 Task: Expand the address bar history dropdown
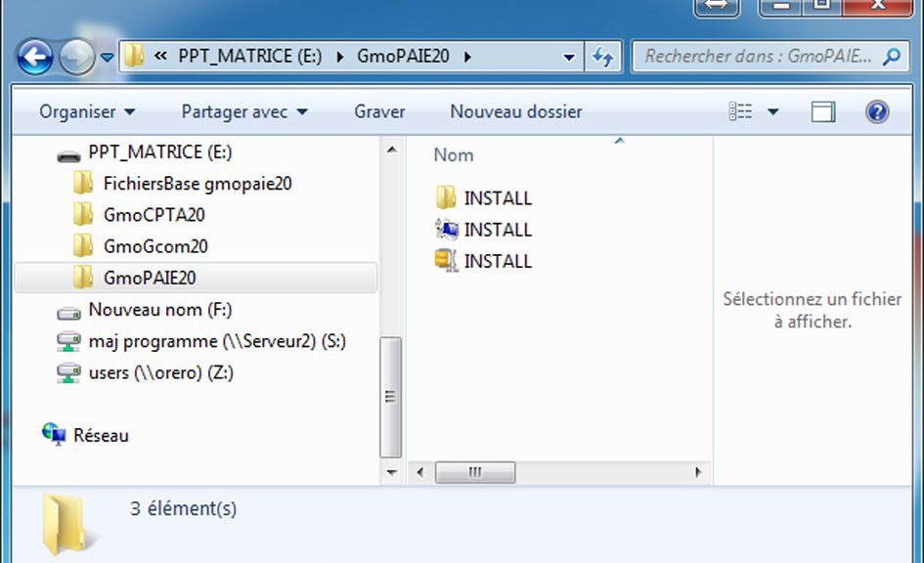[x=569, y=57]
